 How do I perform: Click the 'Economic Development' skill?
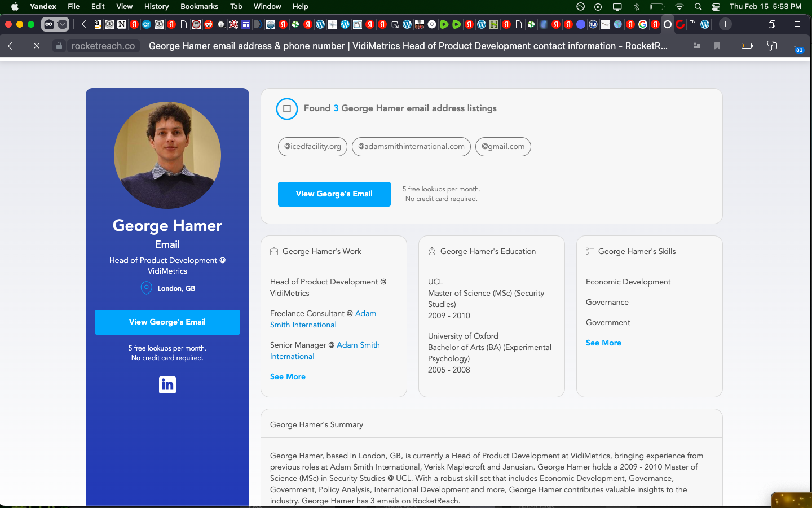[628, 282]
